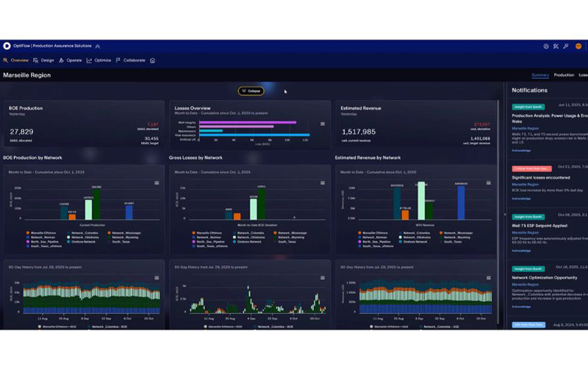Open the clock icon in the header
Image resolution: width=588 pixels, height=391 pixels.
tap(546, 46)
